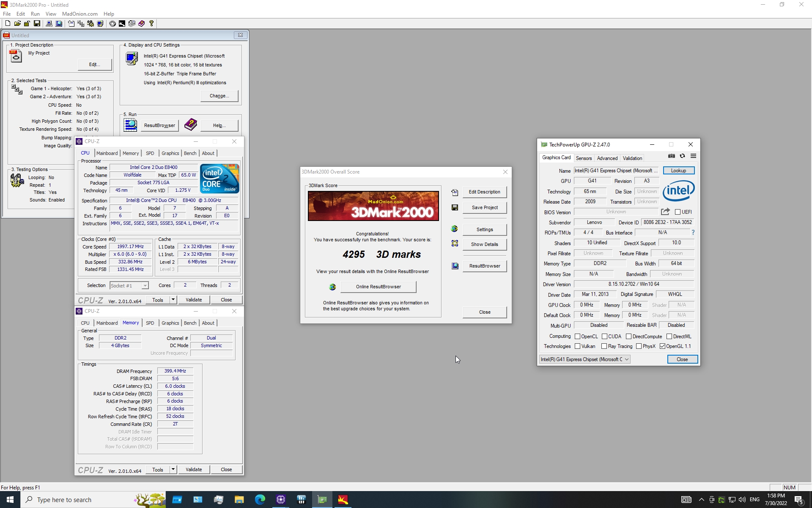Open the MadOnion.com menu

click(x=80, y=14)
